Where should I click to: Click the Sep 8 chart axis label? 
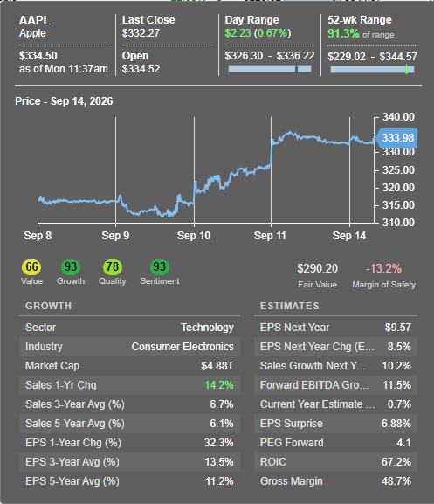[38, 236]
